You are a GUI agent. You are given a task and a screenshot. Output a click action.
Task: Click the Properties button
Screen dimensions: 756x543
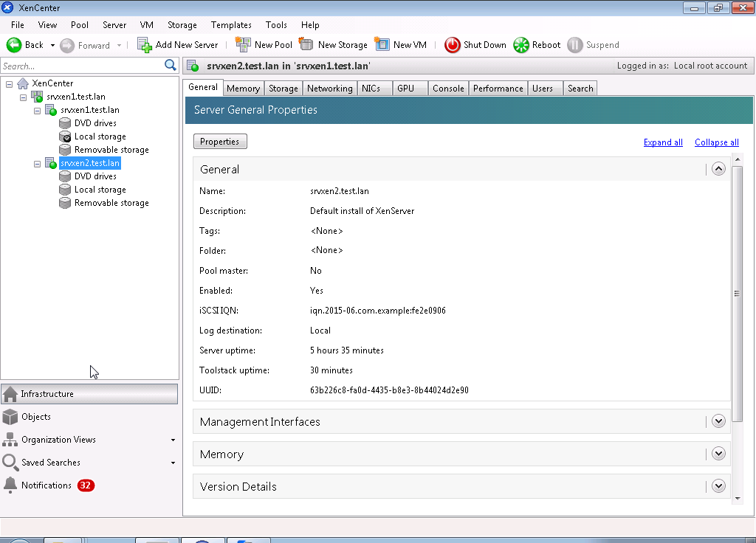click(x=220, y=141)
